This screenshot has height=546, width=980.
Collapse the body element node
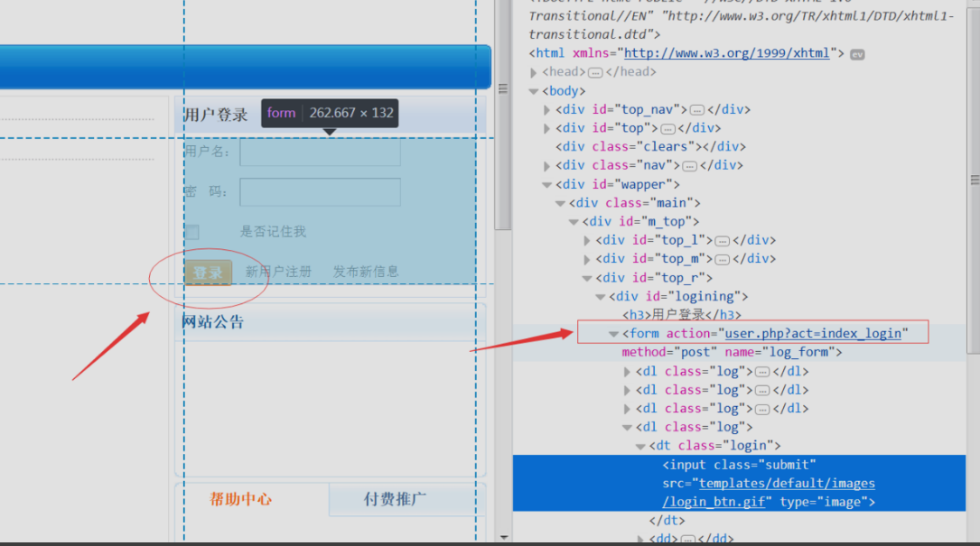(533, 91)
